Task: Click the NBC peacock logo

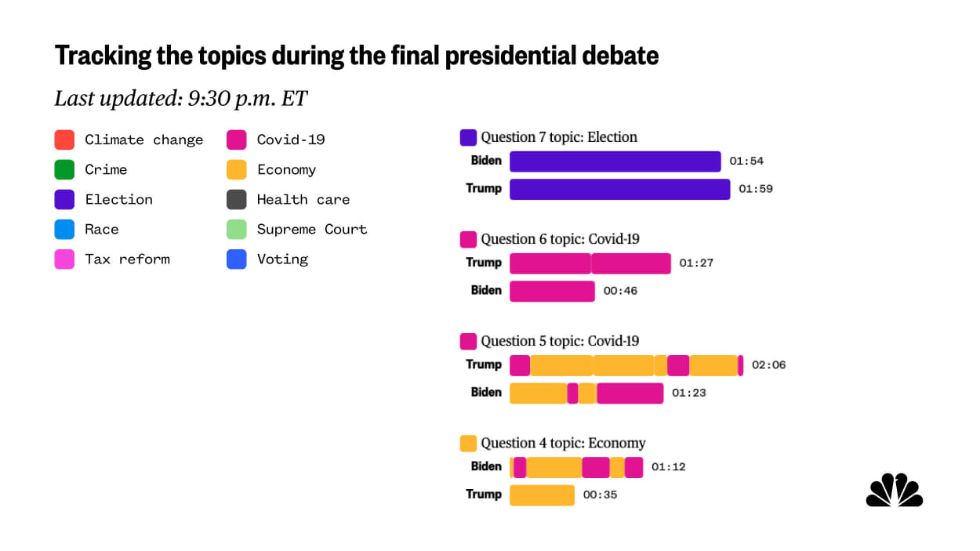Action: 895,491
